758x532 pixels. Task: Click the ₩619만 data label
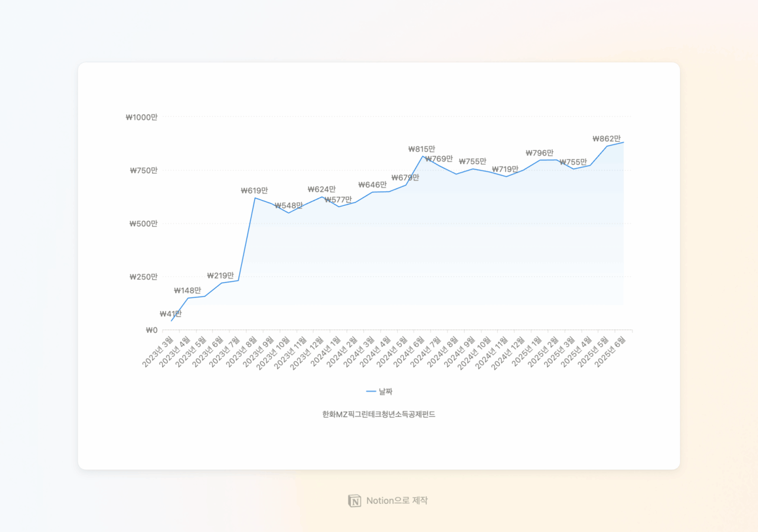[254, 191]
